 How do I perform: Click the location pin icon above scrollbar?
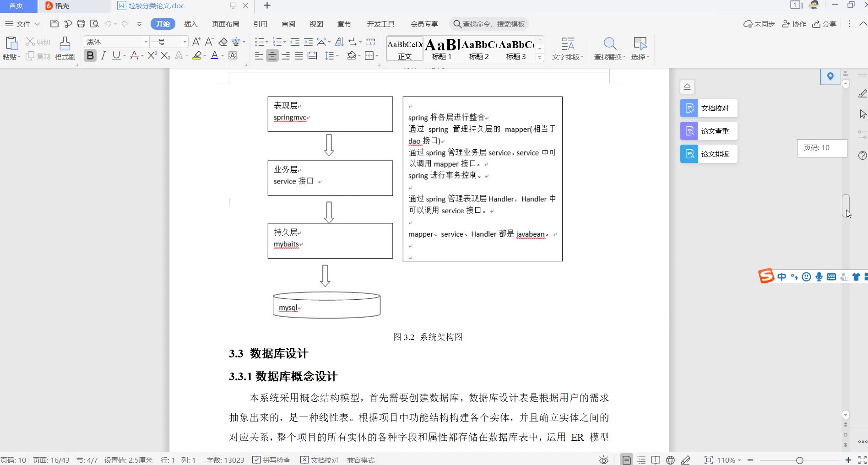click(x=830, y=76)
